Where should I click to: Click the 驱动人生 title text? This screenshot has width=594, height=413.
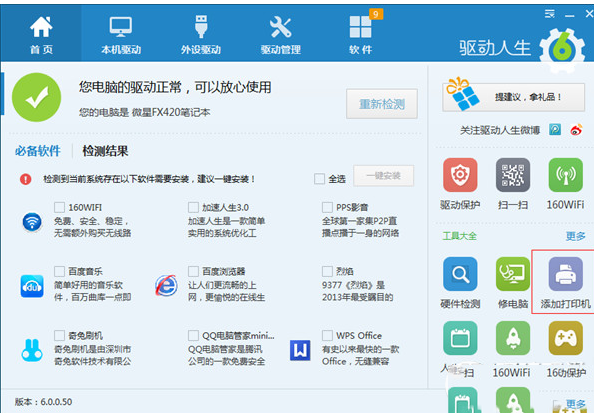[495, 48]
